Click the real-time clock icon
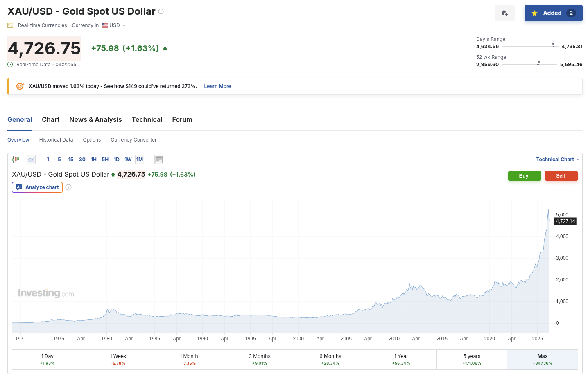 (10, 65)
